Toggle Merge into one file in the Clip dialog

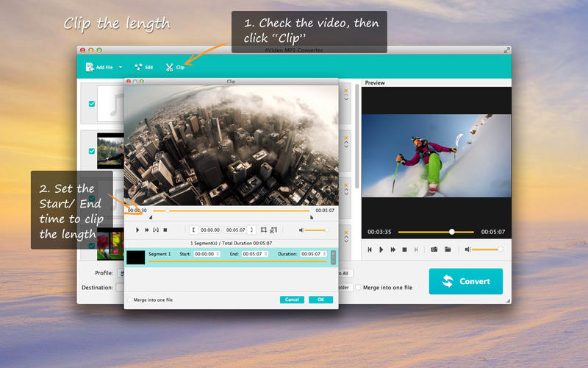point(130,300)
